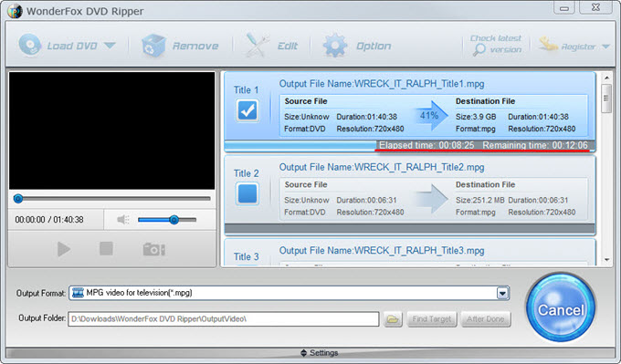Click the Find Target button
This screenshot has height=364, width=621.
point(432,319)
